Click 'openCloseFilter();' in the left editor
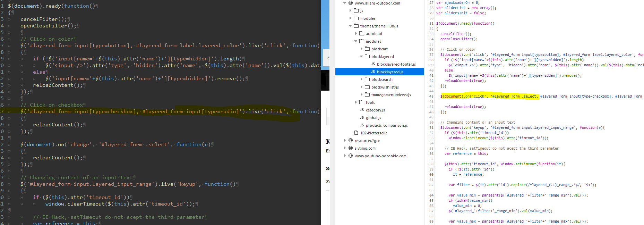Image resolution: width=644 pixels, height=225 pixels. click(x=49, y=26)
